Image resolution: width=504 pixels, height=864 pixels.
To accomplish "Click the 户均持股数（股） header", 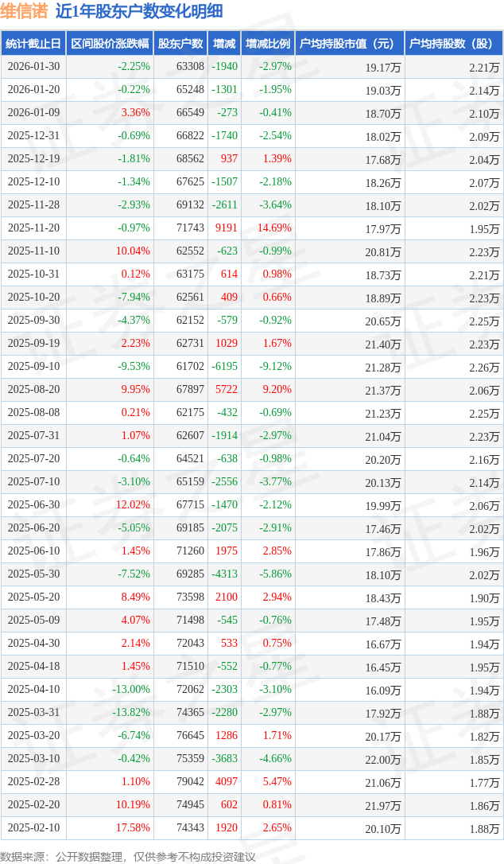I will pos(454,44).
